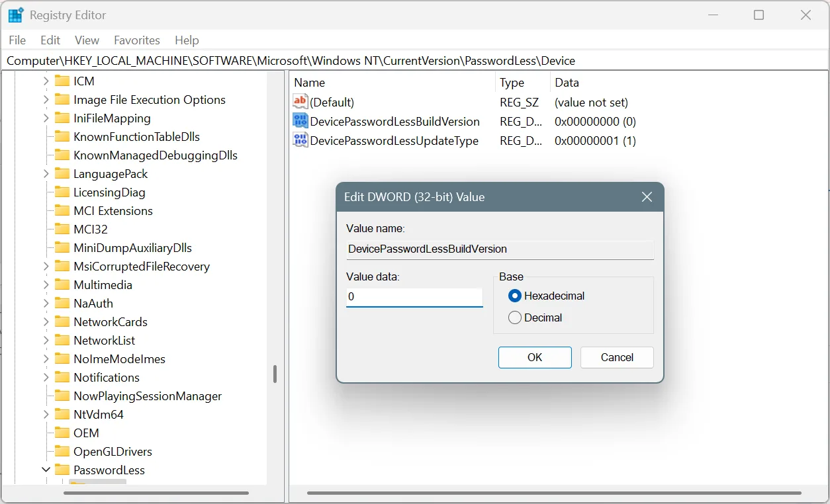
Task: Click the Name column header
Action: pyautogui.click(x=392, y=83)
